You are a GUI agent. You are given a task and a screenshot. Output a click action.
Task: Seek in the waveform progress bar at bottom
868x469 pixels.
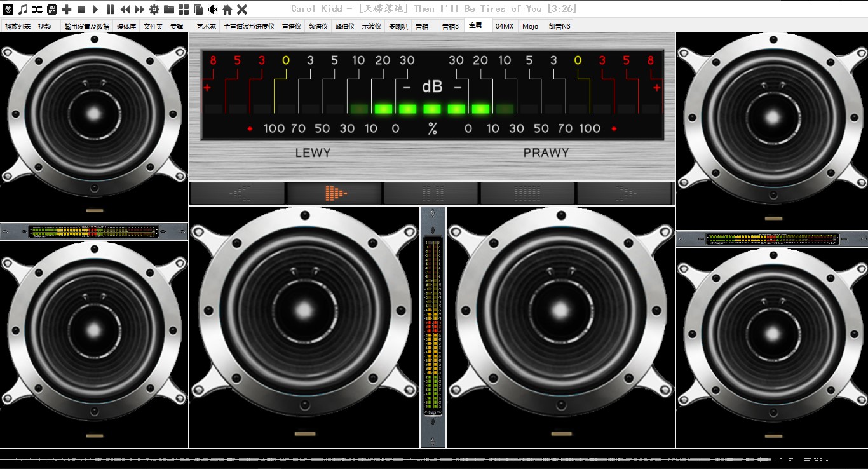pos(434,459)
